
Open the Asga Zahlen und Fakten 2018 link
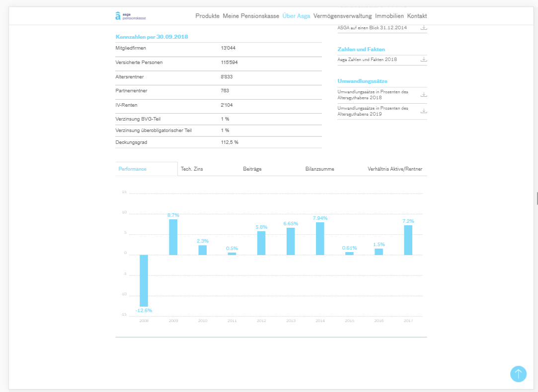368,60
